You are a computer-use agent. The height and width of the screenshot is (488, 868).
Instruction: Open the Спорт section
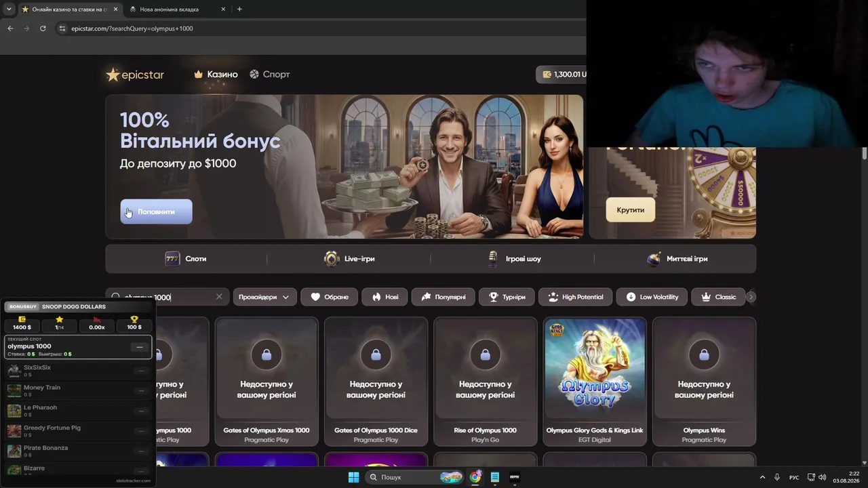click(269, 75)
